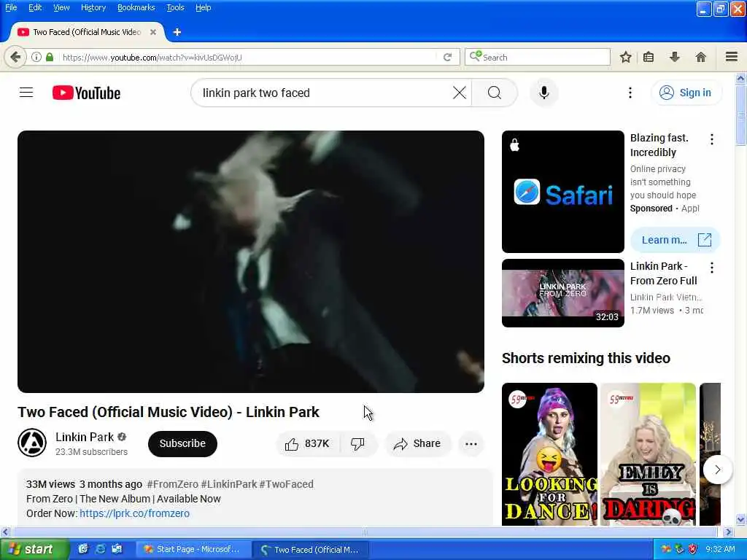Screen dimensions: 747x560
Task: Start voice search with the microphone
Action: click(544, 93)
